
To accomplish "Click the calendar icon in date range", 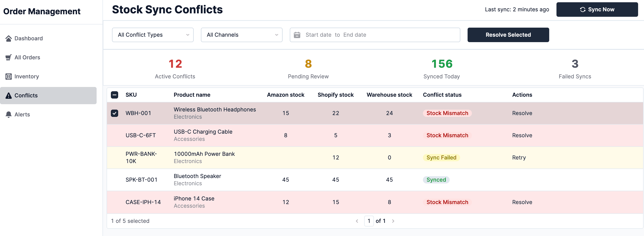I will pos(297,35).
